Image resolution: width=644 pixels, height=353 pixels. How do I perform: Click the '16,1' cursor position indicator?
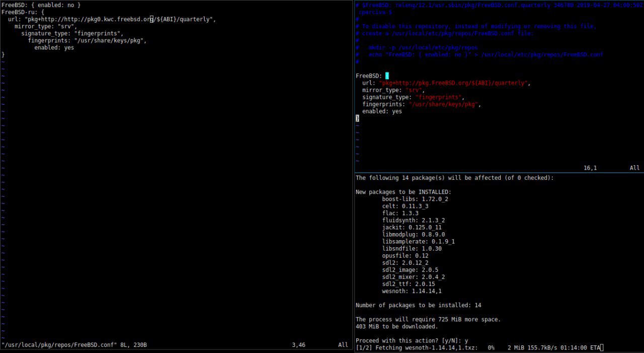point(590,168)
